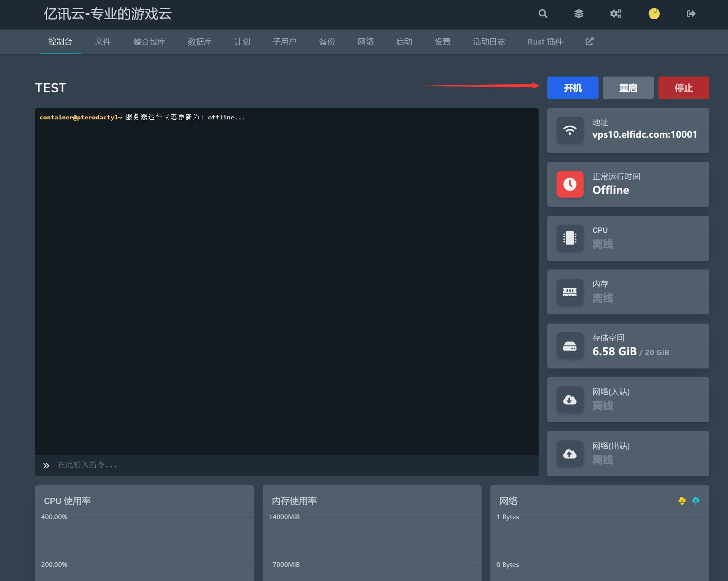Screen dimensions: 728x581
Task: Click the command prompt double-chevron icon
Action: tap(46, 465)
